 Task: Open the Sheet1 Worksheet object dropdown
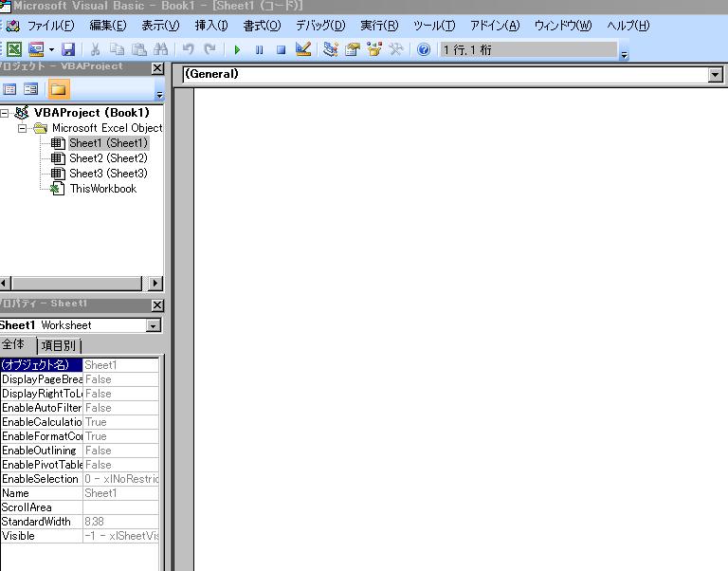point(154,325)
